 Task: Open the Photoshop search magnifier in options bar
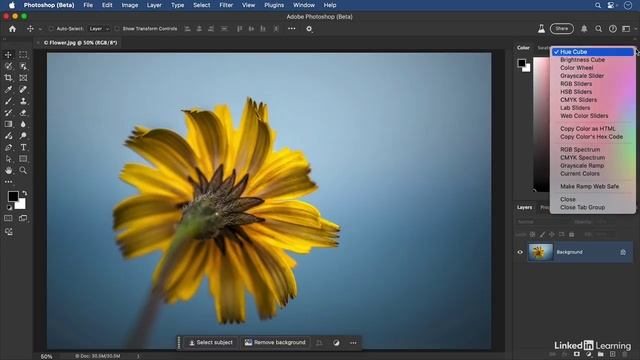[x=598, y=29]
